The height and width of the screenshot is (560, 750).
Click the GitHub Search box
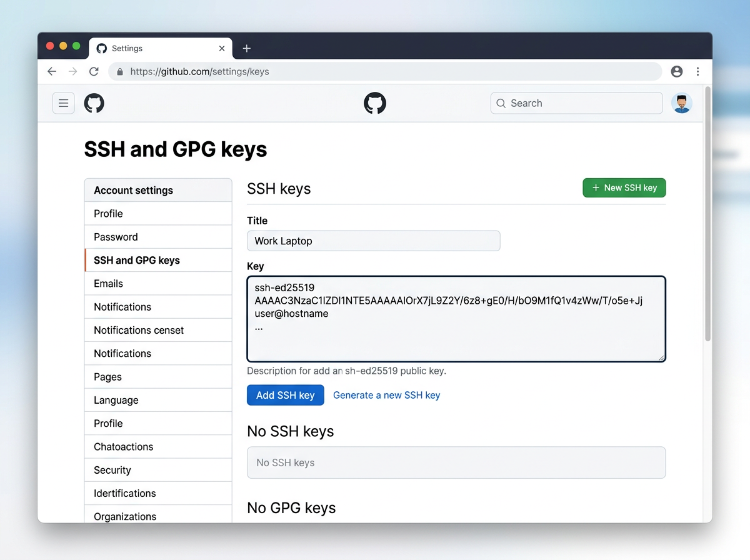click(x=576, y=103)
